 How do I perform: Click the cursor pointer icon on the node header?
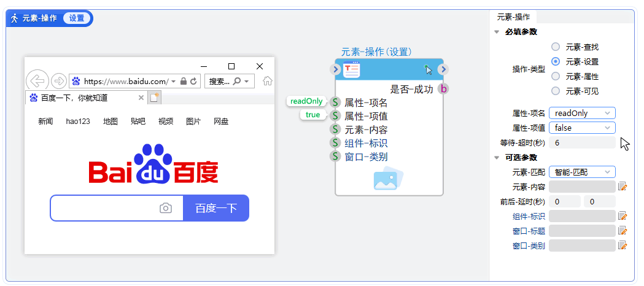tap(429, 70)
